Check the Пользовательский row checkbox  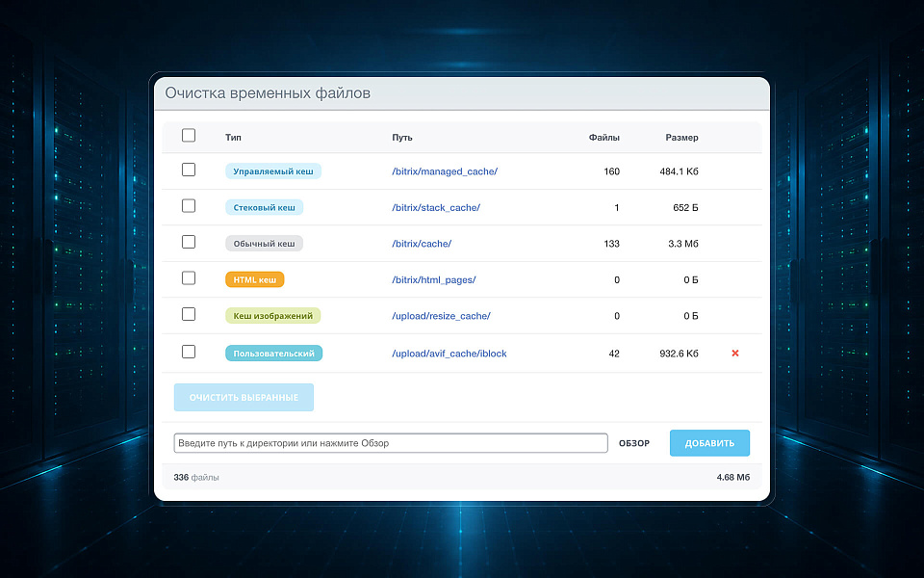189,352
